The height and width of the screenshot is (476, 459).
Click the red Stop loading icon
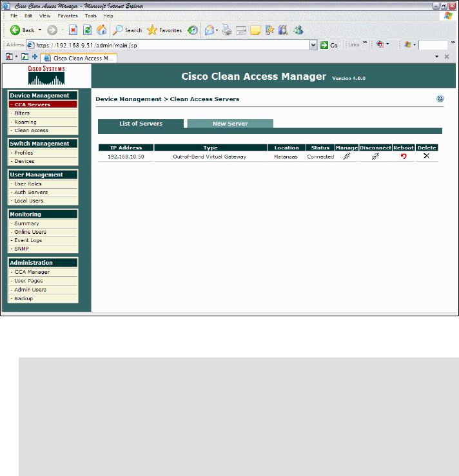[73, 30]
